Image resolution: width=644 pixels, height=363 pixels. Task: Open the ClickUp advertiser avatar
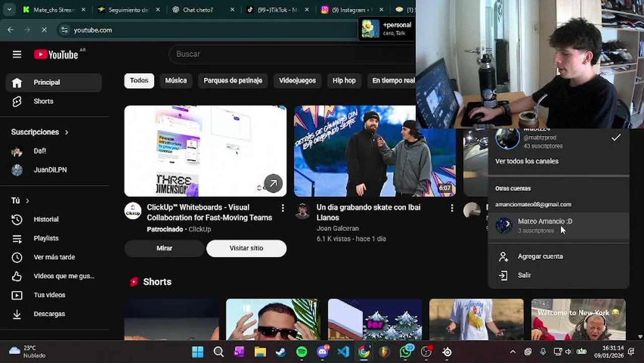(x=133, y=211)
